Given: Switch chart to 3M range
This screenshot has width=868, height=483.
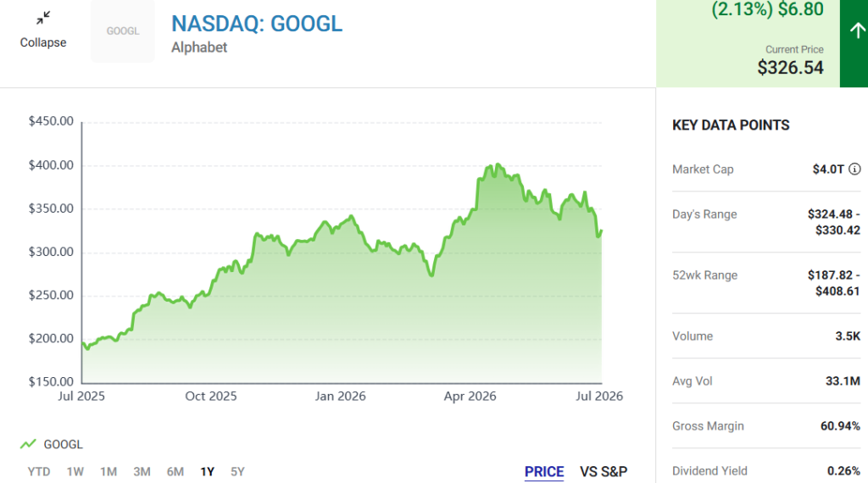Looking at the screenshot, I should pos(142,472).
